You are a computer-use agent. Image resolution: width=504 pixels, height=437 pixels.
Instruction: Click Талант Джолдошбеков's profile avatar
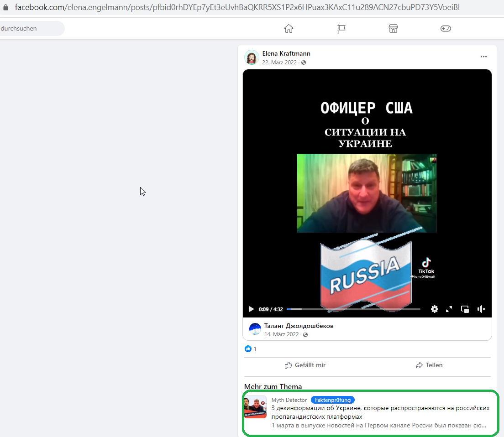tap(255, 329)
